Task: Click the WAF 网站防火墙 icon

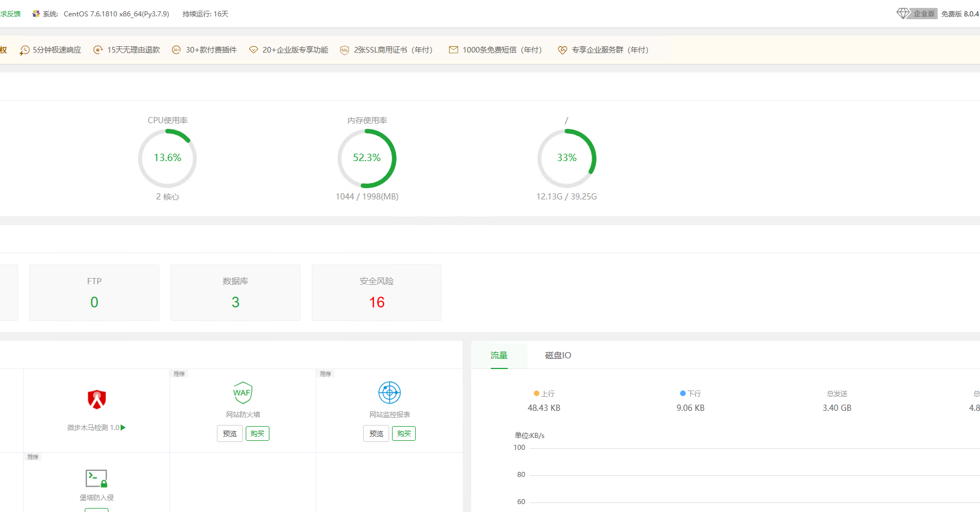Action: click(x=243, y=392)
